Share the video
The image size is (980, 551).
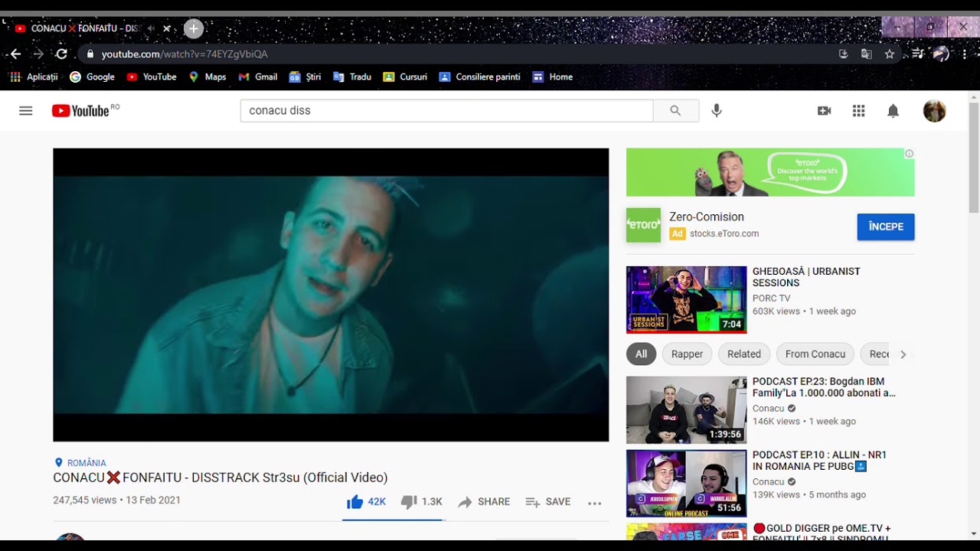click(484, 502)
